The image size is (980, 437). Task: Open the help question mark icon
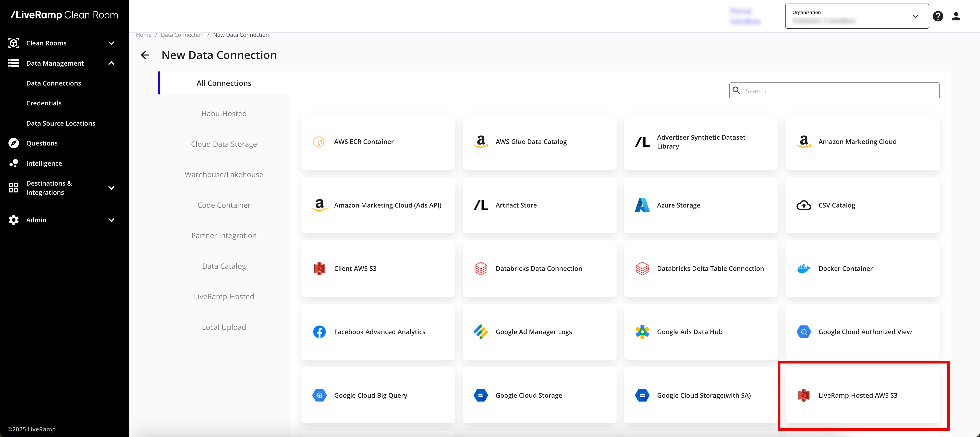click(938, 16)
